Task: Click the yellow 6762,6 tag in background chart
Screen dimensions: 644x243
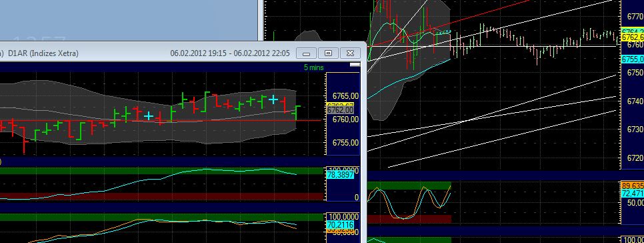Action: tap(633, 37)
